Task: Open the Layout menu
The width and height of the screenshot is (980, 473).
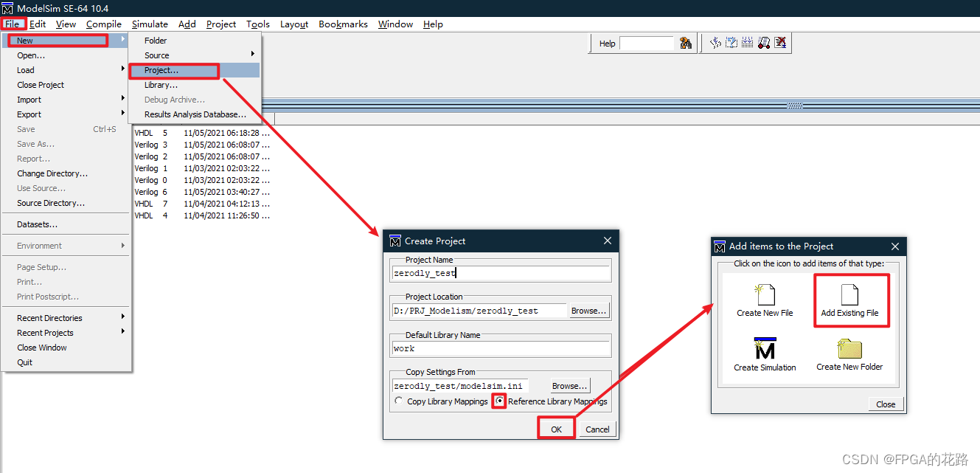Action: coord(294,24)
